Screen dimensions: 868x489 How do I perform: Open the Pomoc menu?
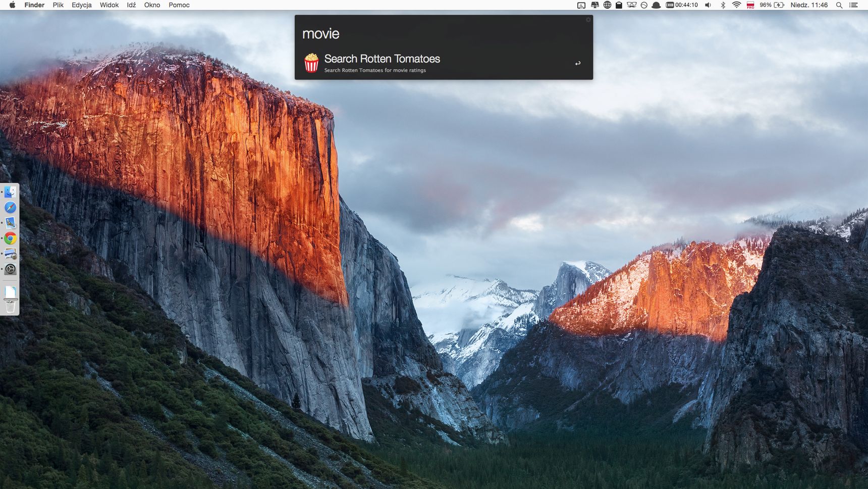tap(179, 5)
